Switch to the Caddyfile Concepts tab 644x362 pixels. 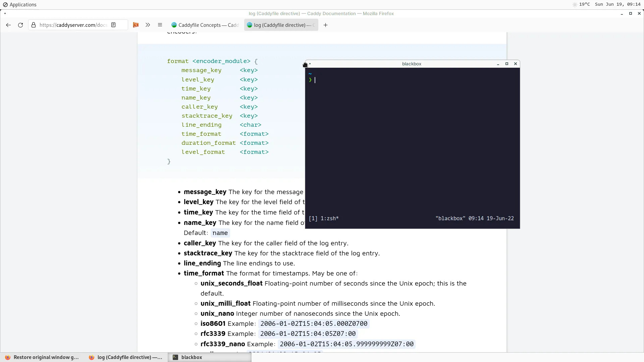click(x=205, y=25)
